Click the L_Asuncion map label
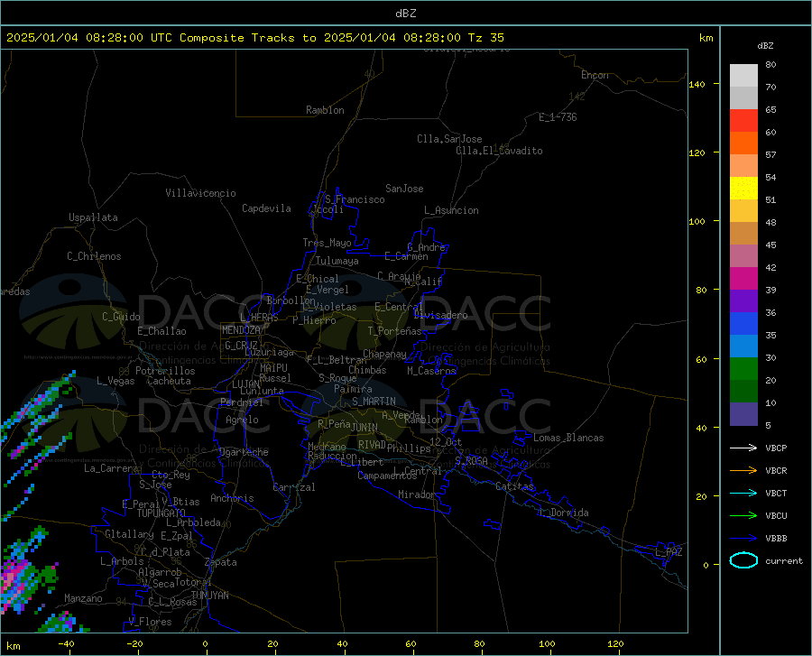The width and height of the screenshot is (812, 656). pyautogui.click(x=451, y=210)
